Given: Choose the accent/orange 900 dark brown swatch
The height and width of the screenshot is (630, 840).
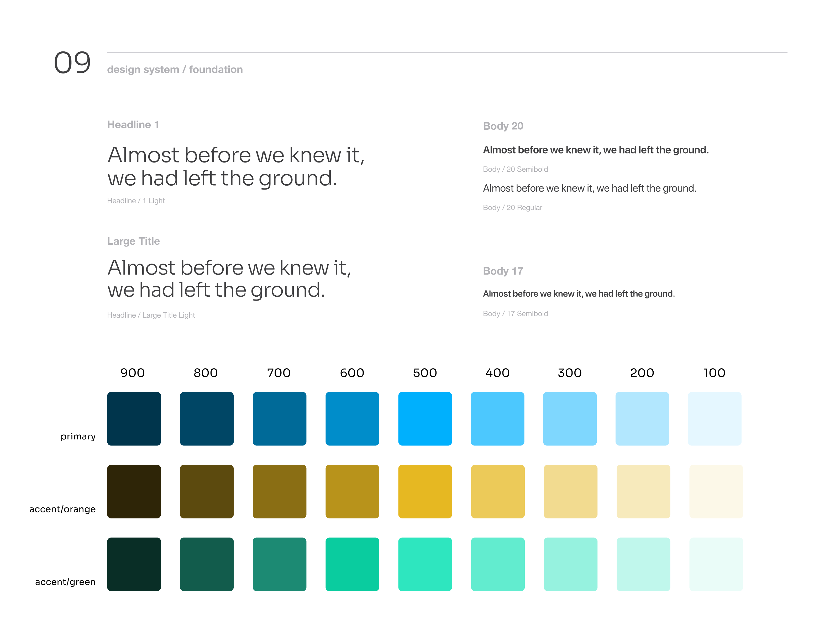Looking at the screenshot, I should tap(134, 491).
